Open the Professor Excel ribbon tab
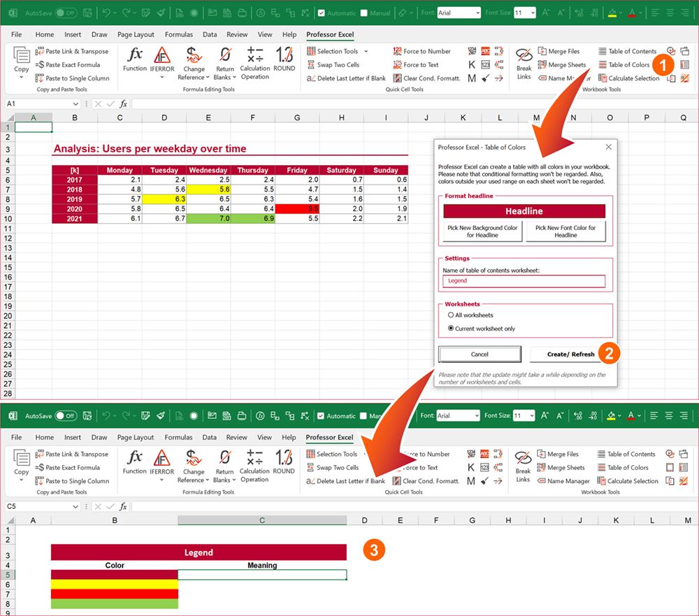 [x=329, y=34]
